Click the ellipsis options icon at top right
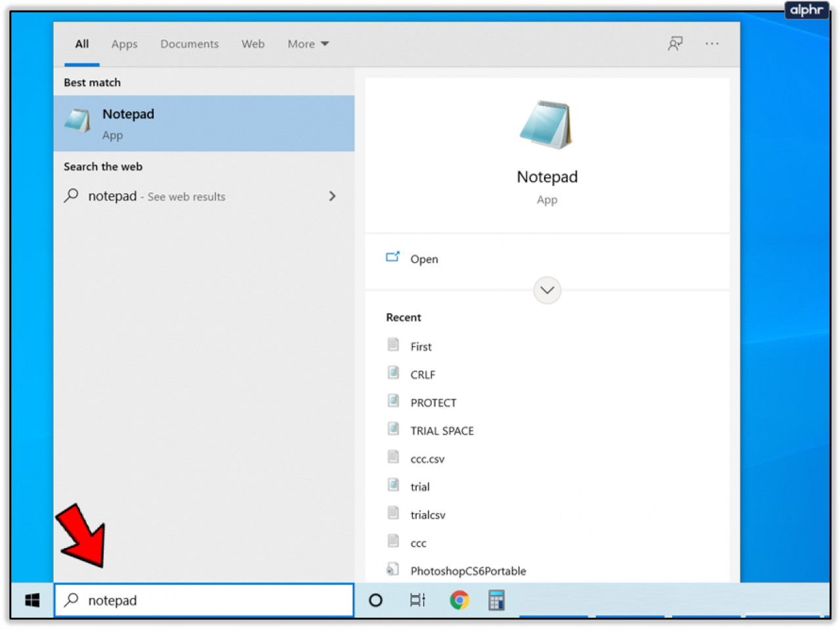Image resolution: width=840 pixels, height=630 pixels. click(x=712, y=43)
